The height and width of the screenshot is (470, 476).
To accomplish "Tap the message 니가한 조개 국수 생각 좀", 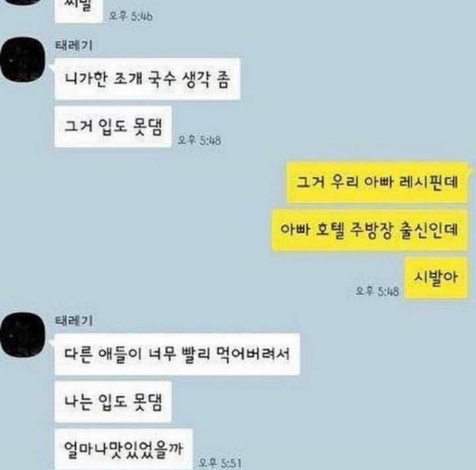I will pyautogui.click(x=147, y=79).
